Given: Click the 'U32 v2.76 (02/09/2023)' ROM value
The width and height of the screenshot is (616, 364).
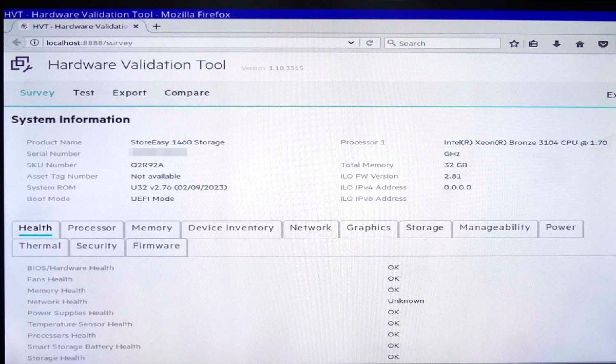Looking at the screenshot, I should [x=179, y=187].
